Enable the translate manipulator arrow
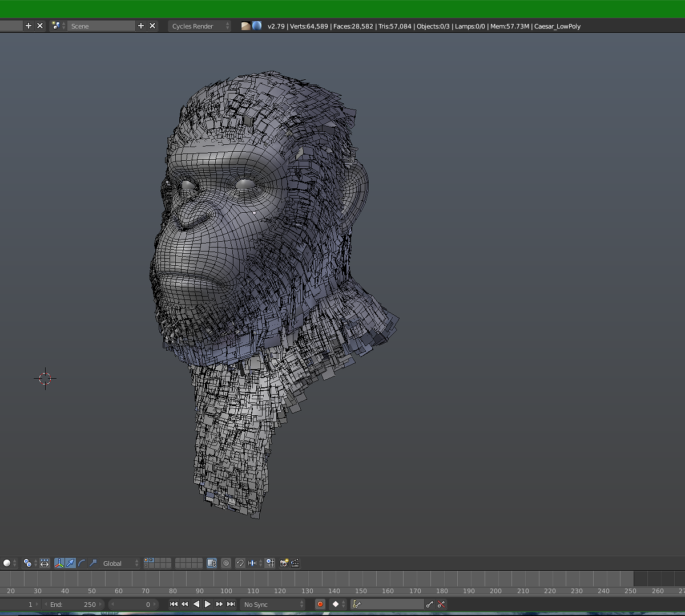This screenshot has width=685, height=616. pos(70,563)
